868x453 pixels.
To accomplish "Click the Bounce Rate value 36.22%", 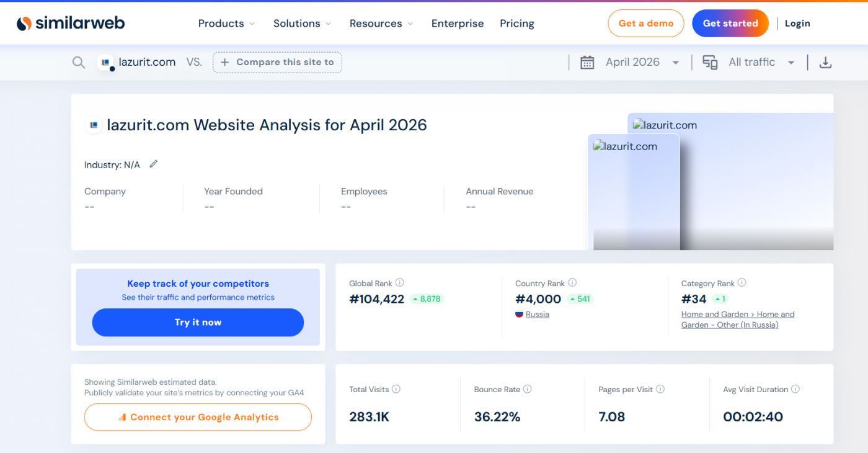I will (497, 417).
